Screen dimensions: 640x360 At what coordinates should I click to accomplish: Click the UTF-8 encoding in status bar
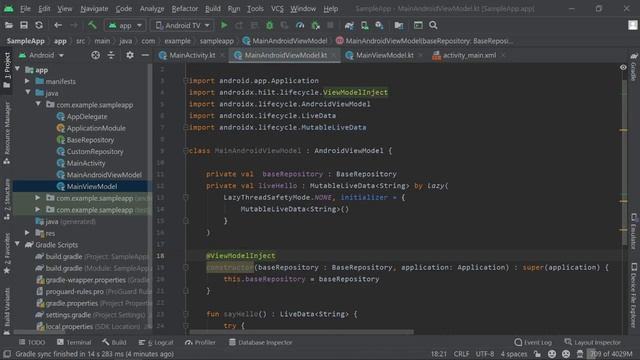485,354
